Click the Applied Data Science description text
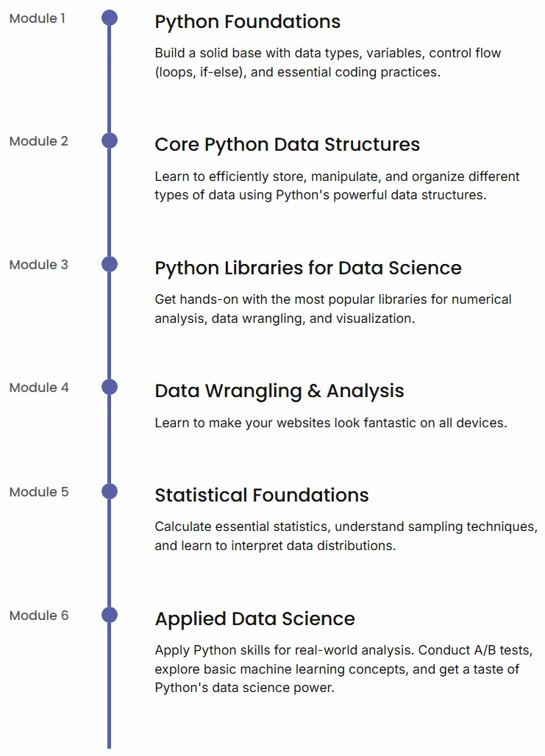The image size is (545, 756). [x=343, y=668]
